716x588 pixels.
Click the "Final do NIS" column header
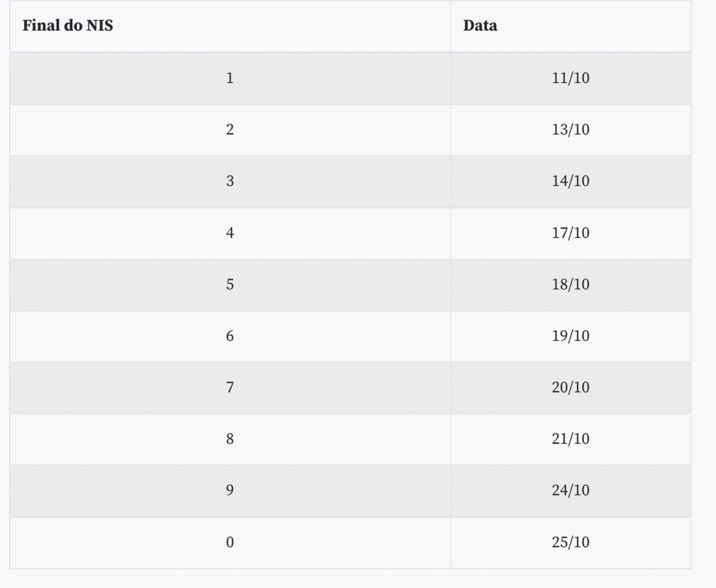pos(67,26)
